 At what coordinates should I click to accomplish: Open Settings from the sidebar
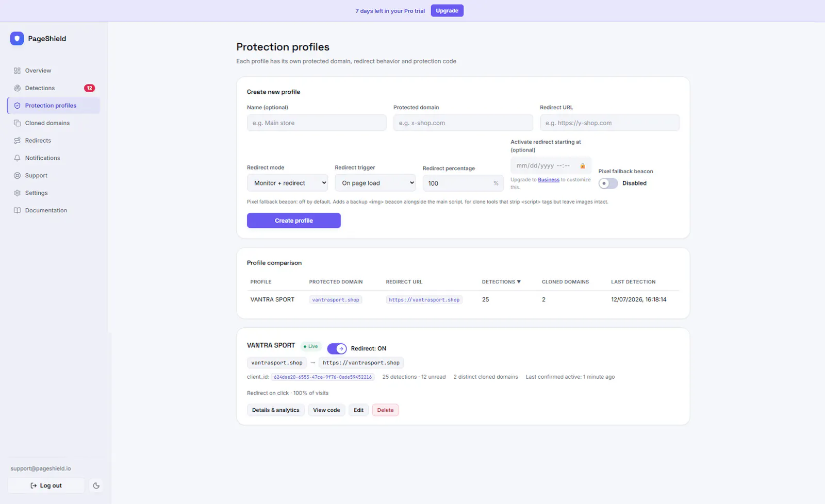54,193
